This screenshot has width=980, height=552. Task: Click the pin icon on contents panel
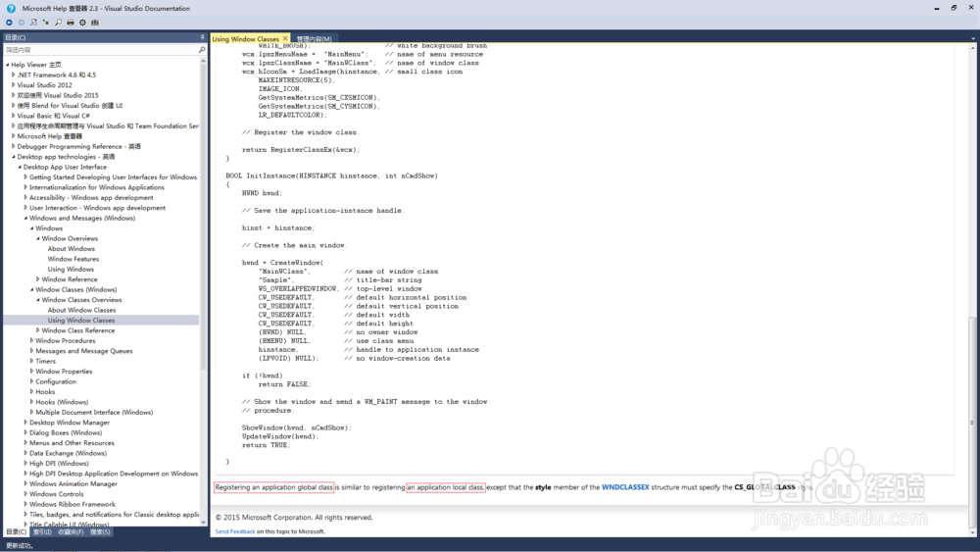pyautogui.click(x=202, y=37)
